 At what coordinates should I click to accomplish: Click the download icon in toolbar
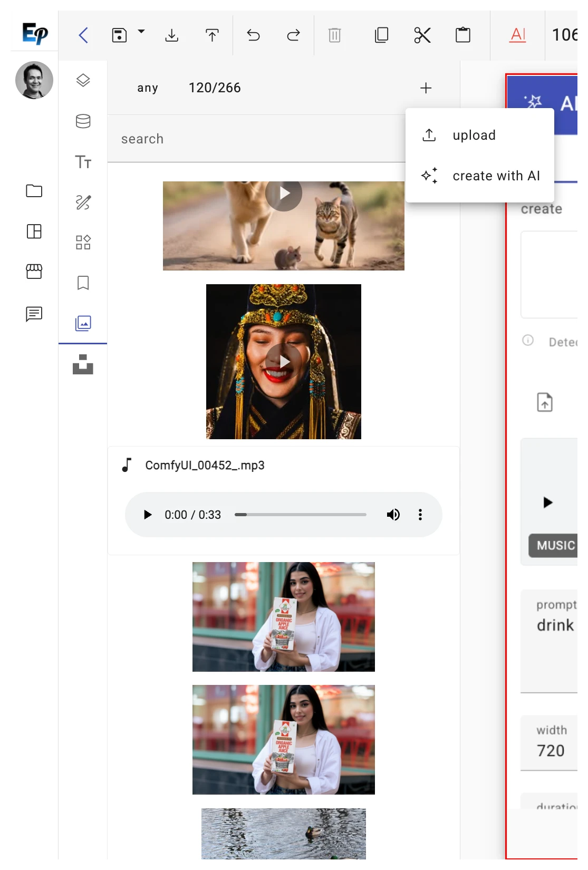pyautogui.click(x=172, y=35)
